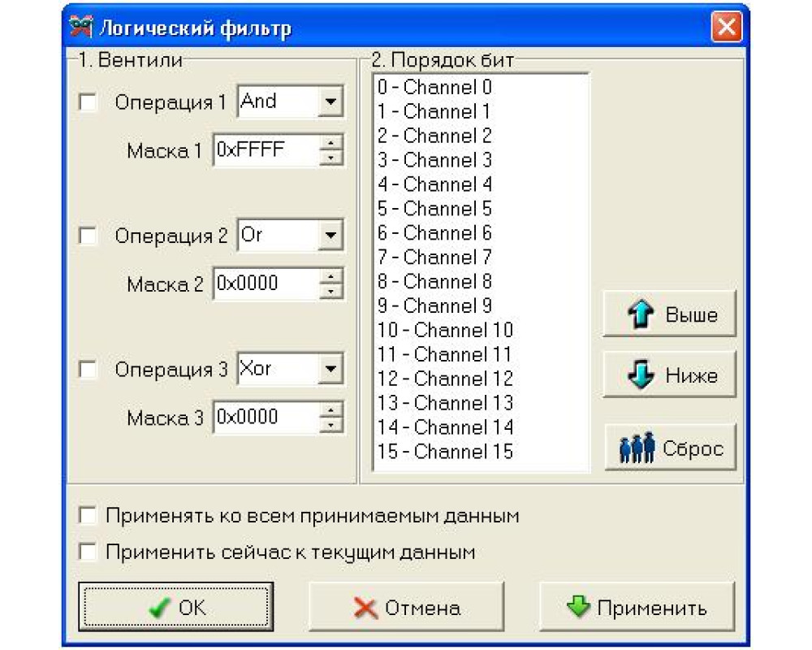
Task: Click the Сброс people icon
Action: [637, 448]
